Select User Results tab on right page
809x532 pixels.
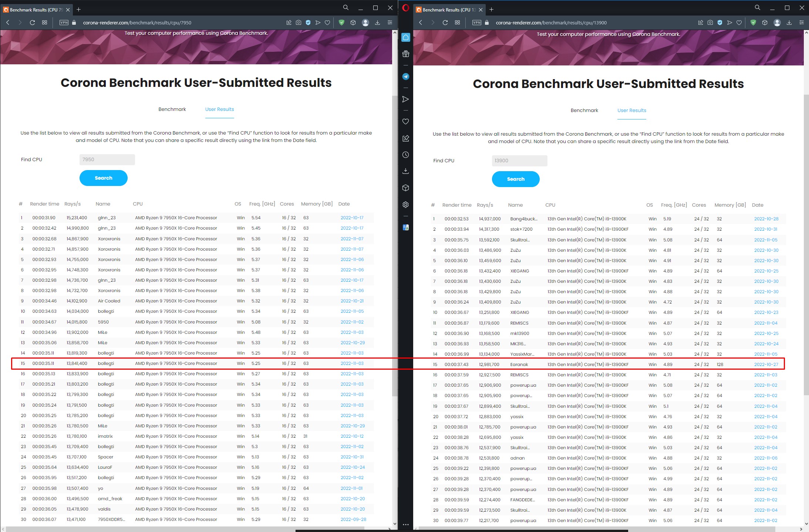[x=632, y=111]
